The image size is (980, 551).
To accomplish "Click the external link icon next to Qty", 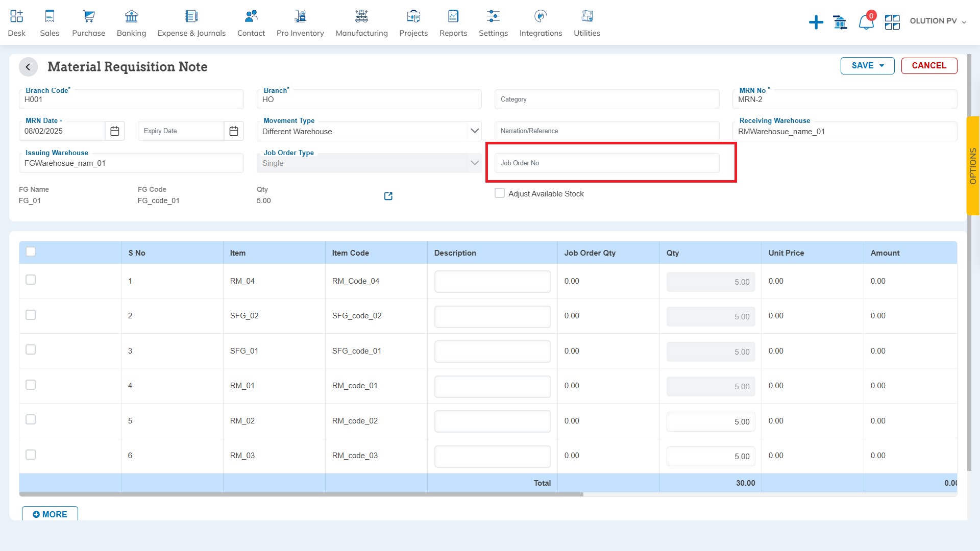I will (388, 196).
